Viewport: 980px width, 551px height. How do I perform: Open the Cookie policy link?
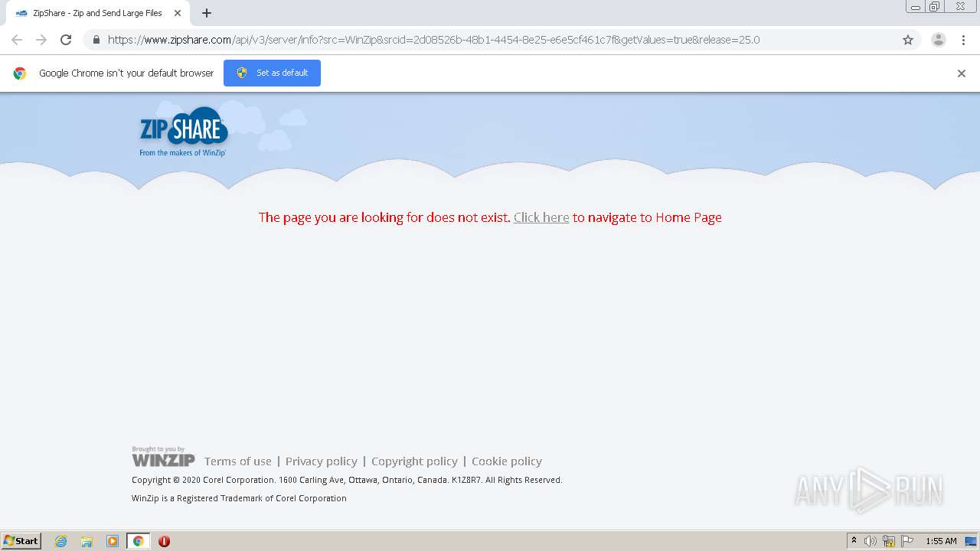point(507,461)
